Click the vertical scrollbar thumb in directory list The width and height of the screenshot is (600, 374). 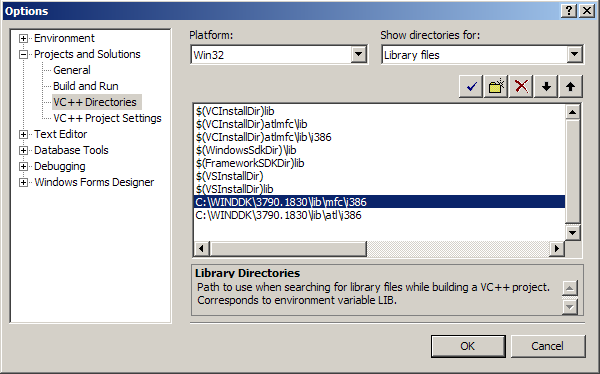pyautogui.click(x=572, y=171)
